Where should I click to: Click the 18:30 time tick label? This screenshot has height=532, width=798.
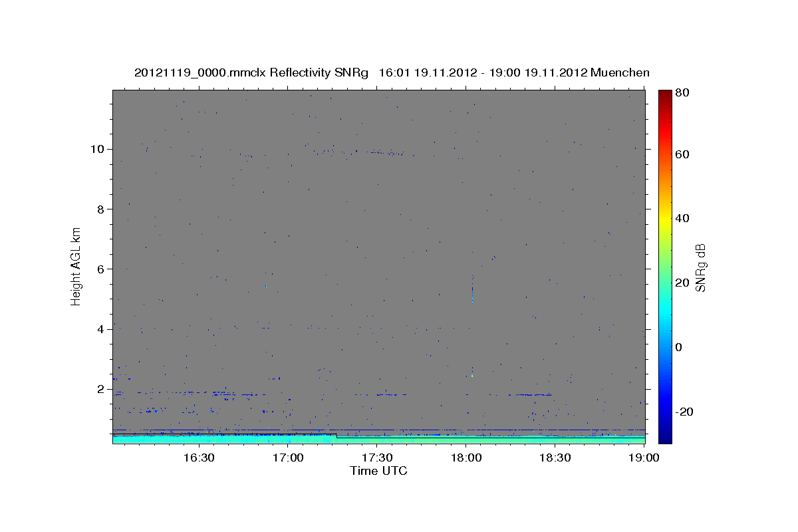[x=555, y=458]
